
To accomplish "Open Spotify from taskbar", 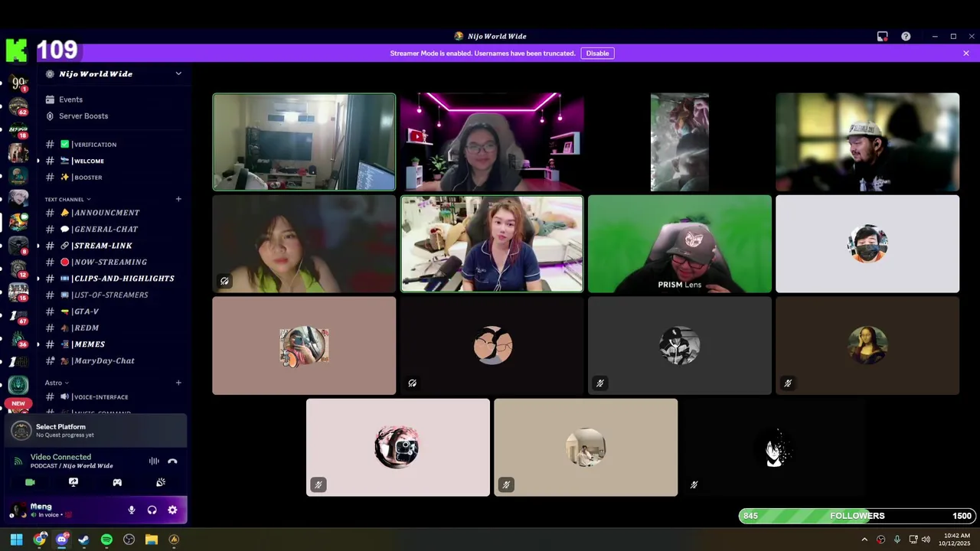I will [x=106, y=540].
